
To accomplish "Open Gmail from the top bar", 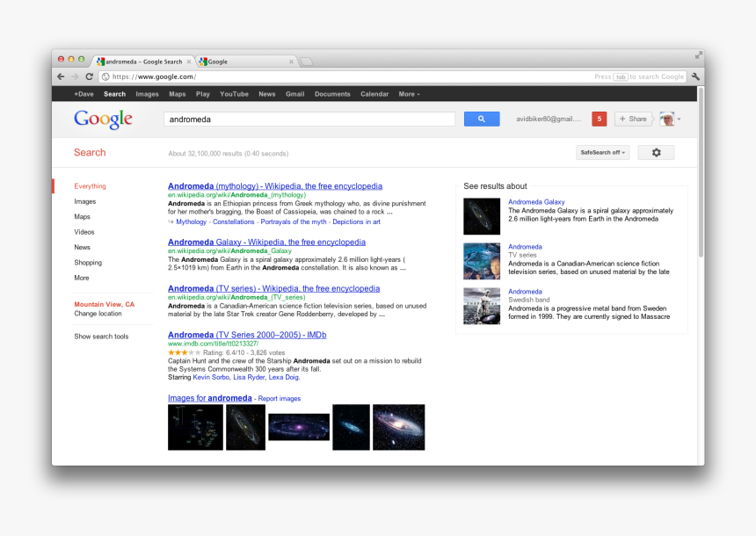I will pos(295,95).
